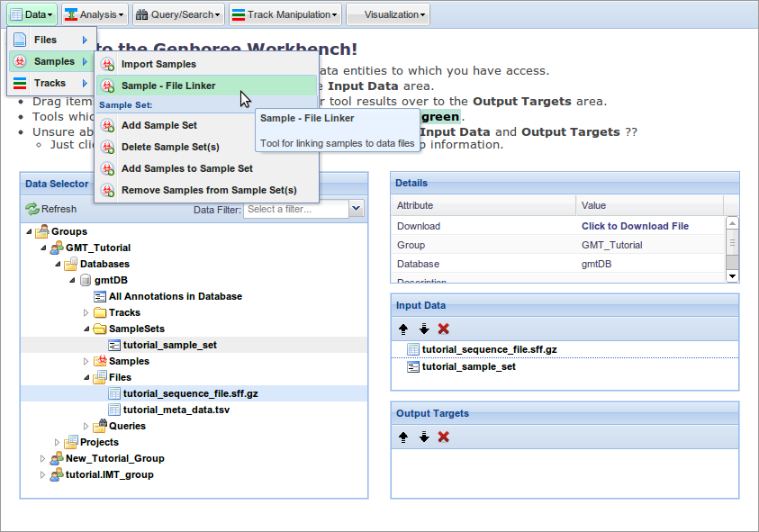The width and height of the screenshot is (759, 532).
Task: Move Output Targets item down
Action: click(424, 437)
